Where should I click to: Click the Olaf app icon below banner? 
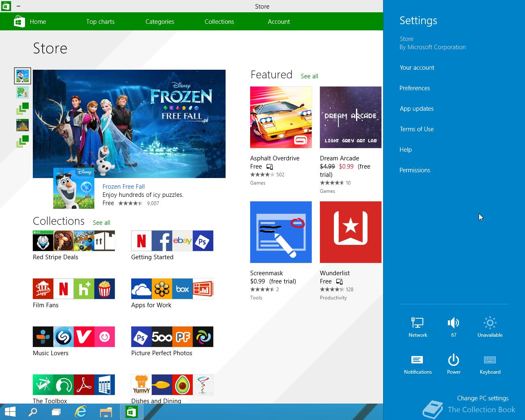pos(74,188)
